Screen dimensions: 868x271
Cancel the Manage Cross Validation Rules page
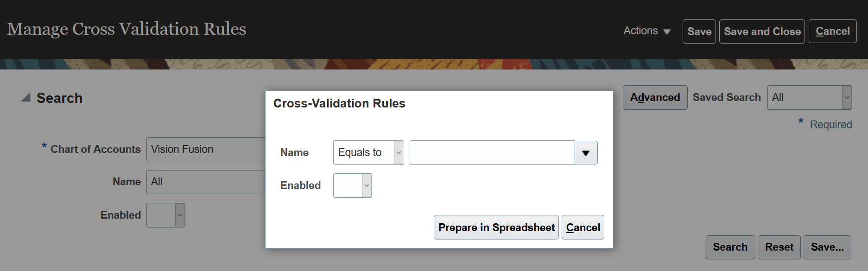coord(832,32)
